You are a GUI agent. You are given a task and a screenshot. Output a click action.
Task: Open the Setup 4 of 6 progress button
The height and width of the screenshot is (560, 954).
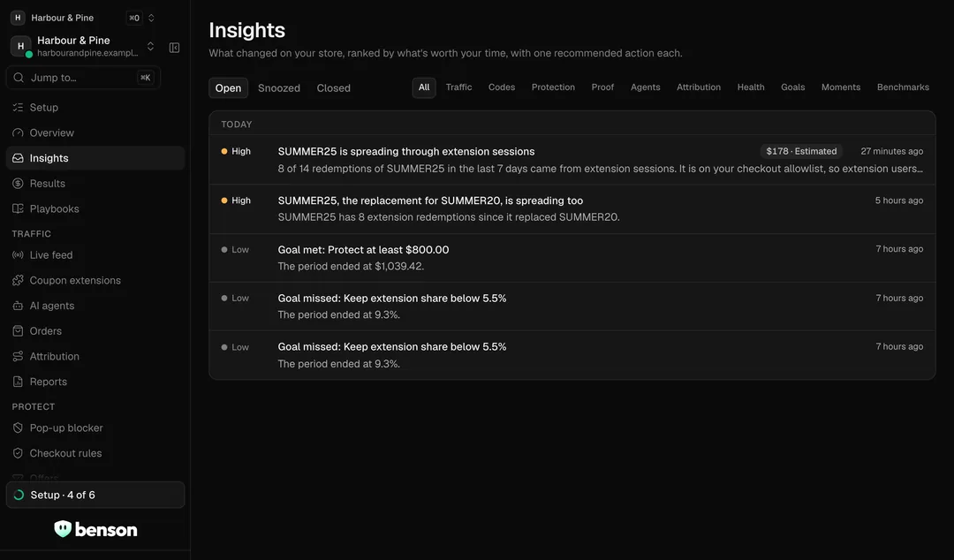click(95, 495)
